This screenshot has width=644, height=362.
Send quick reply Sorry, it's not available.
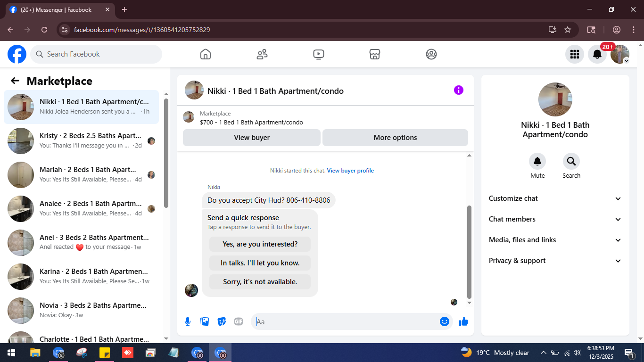(x=260, y=282)
